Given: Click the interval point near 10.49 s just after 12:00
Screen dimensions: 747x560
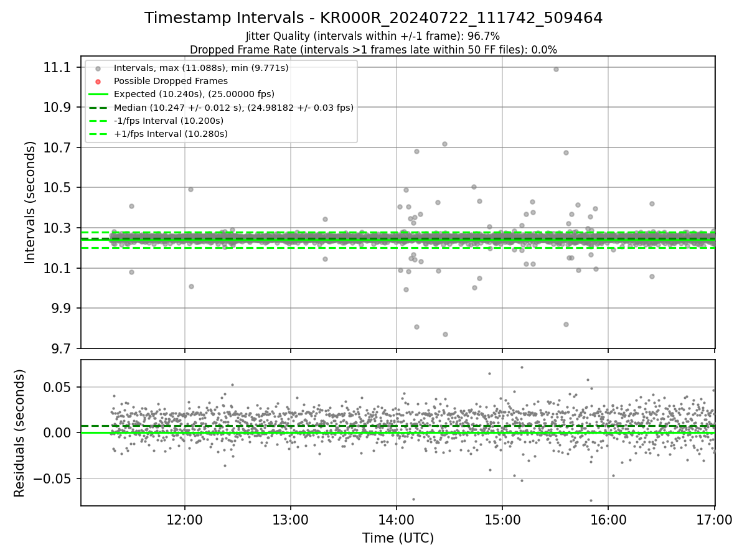Looking at the screenshot, I should (190, 189).
